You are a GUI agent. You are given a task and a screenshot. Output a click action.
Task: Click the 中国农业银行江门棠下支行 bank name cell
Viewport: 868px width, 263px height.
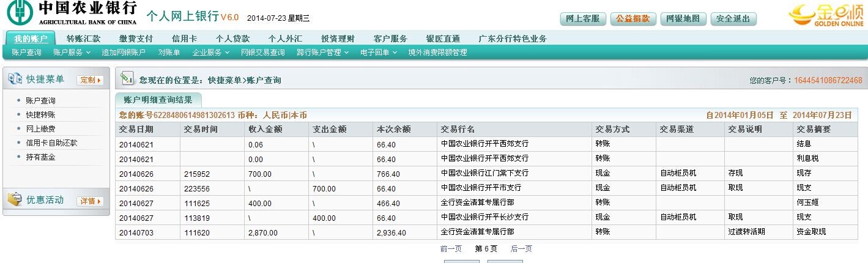pos(515,174)
